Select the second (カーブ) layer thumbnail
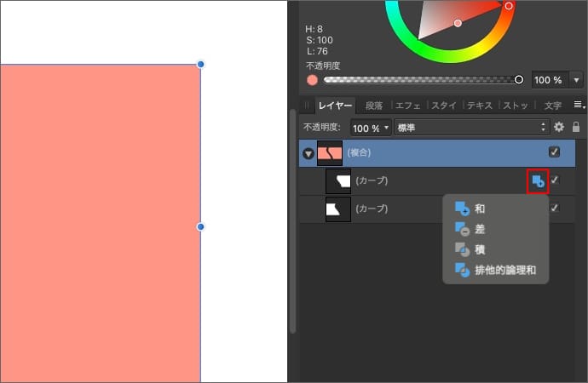The image size is (588, 383). [x=338, y=209]
